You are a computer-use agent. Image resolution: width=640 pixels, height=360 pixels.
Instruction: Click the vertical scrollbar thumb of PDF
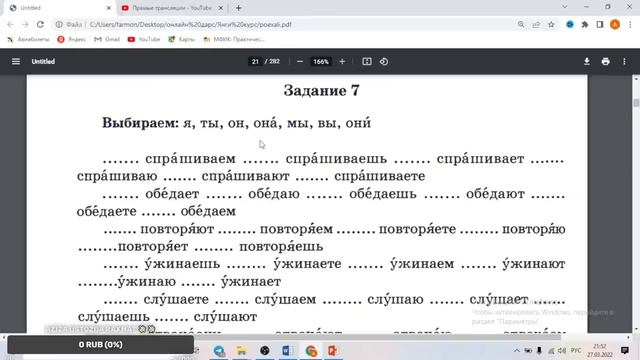(x=636, y=103)
